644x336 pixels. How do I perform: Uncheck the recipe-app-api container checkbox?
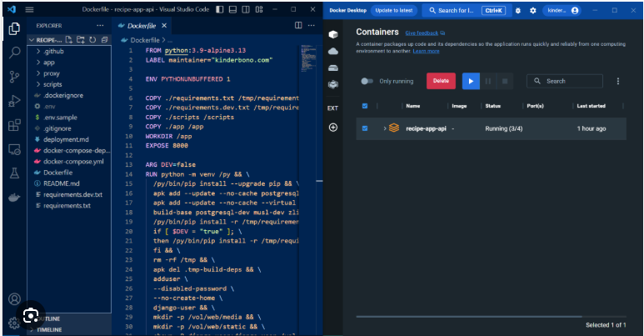click(365, 128)
